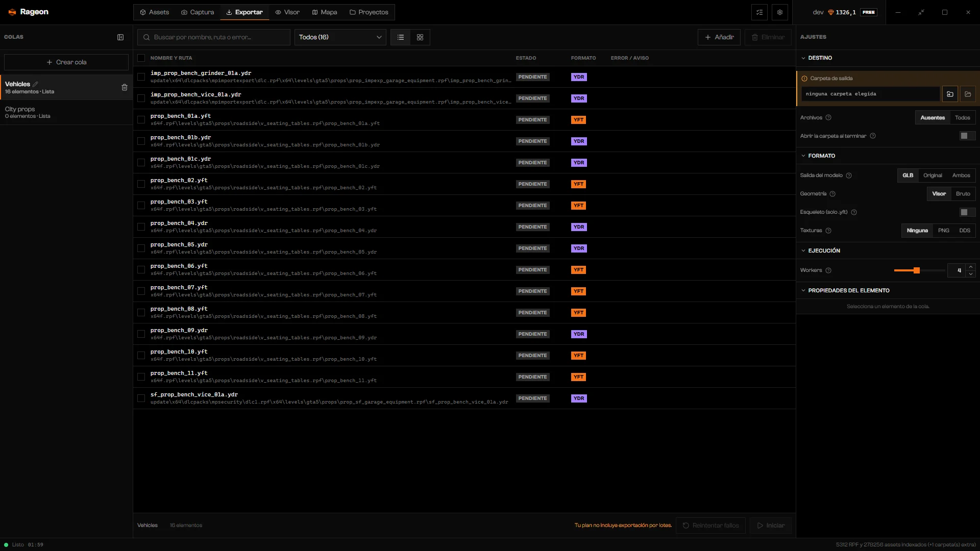Open settings gear in top bar
Screen dimensions: 980x551
click(780, 12)
